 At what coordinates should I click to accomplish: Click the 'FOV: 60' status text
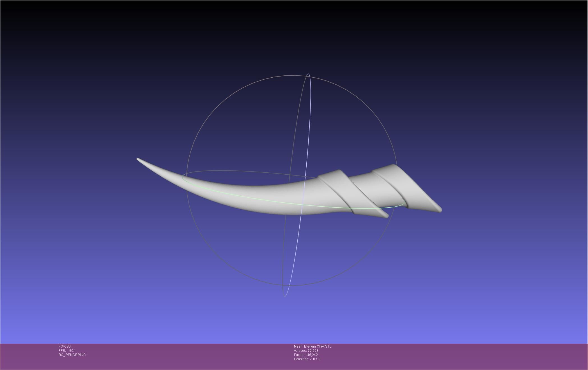click(x=65, y=346)
